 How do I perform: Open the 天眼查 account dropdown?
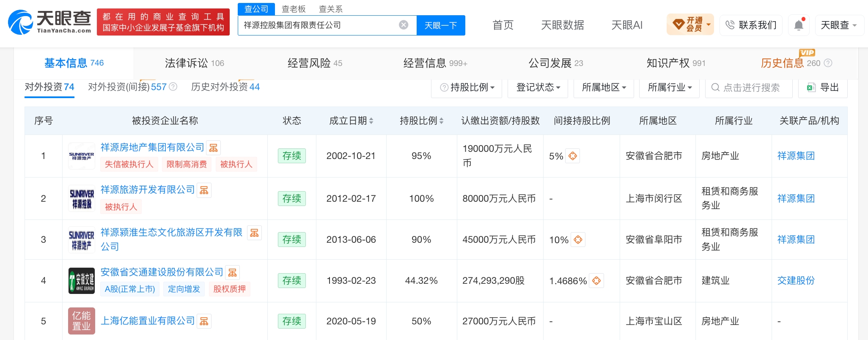(839, 25)
